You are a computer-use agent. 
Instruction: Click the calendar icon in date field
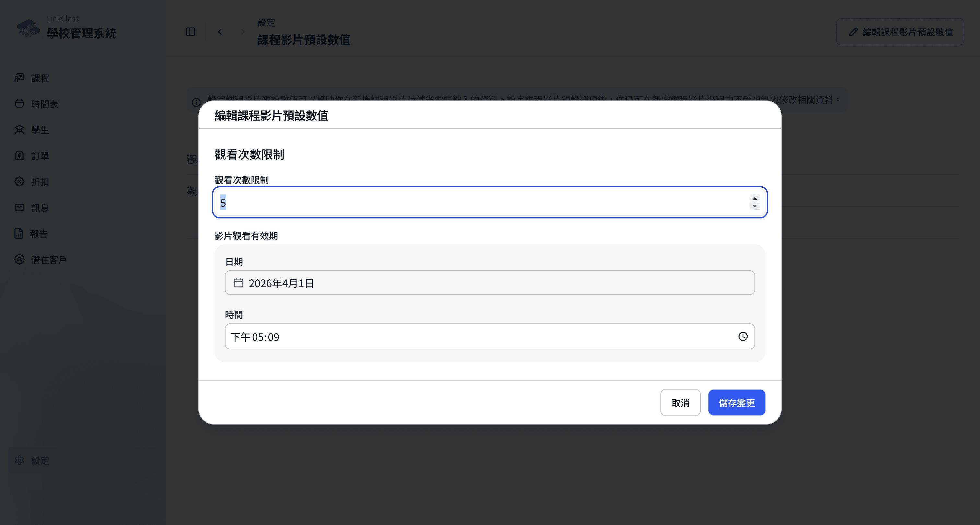239,283
